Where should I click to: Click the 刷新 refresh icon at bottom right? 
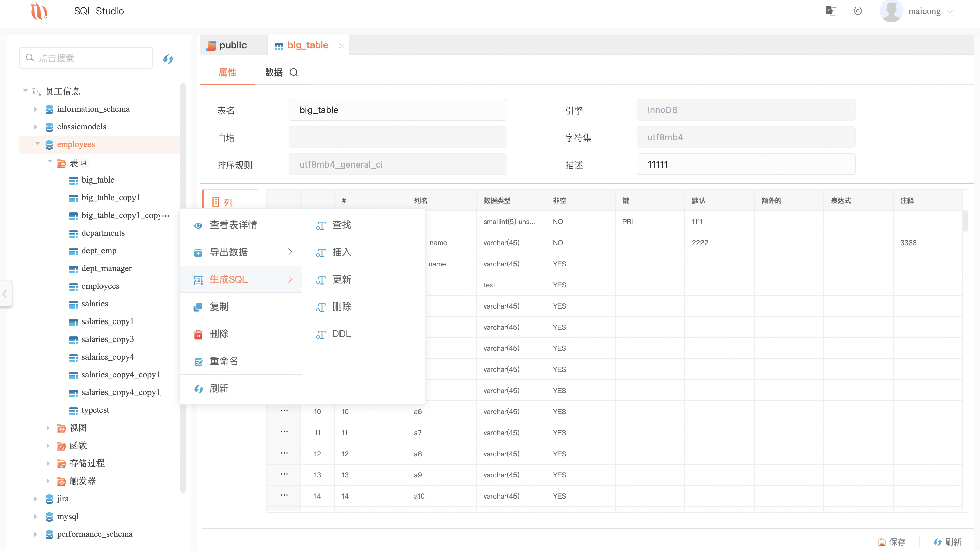[937, 542]
